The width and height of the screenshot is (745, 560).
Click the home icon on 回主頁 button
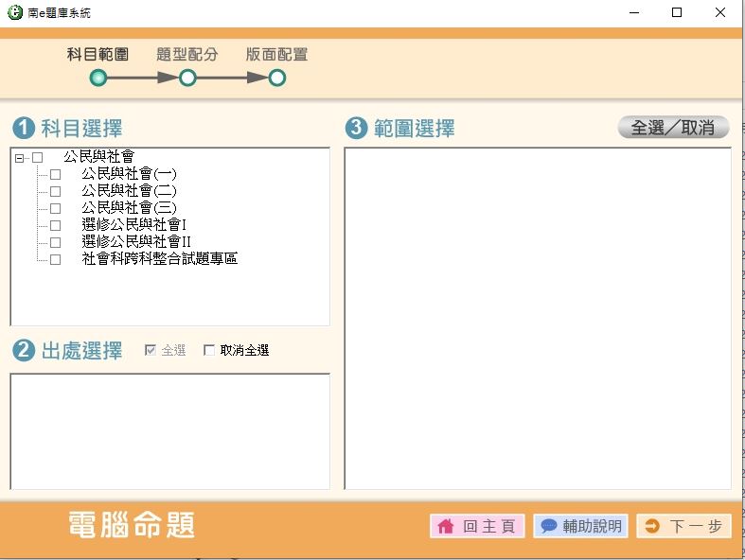click(x=445, y=527)
